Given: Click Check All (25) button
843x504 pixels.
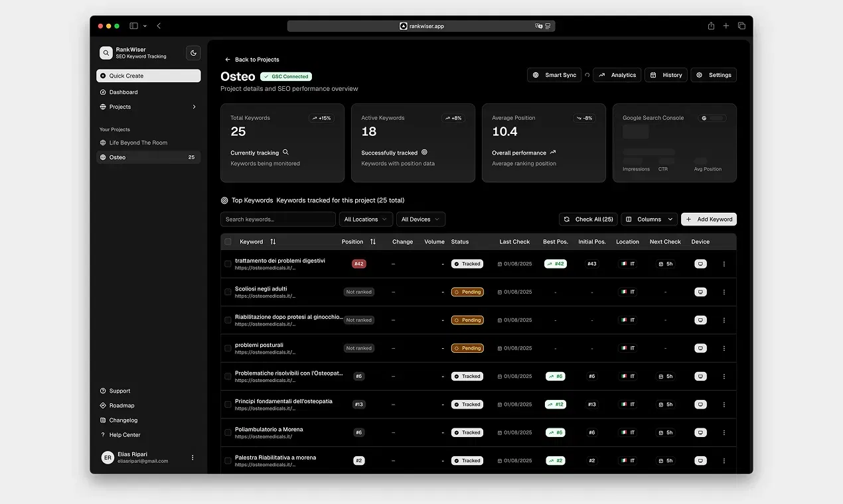Looking at the screenshot, I should coord(588,220).
